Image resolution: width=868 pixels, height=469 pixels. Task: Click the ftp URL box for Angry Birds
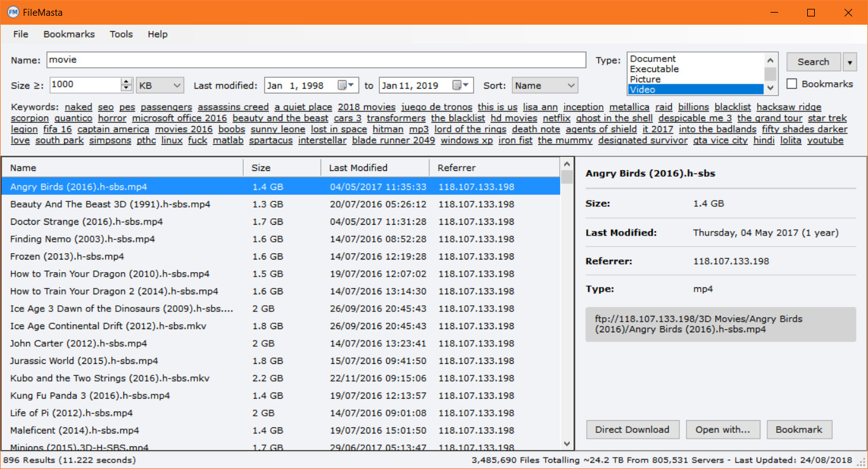coord(720,325)
